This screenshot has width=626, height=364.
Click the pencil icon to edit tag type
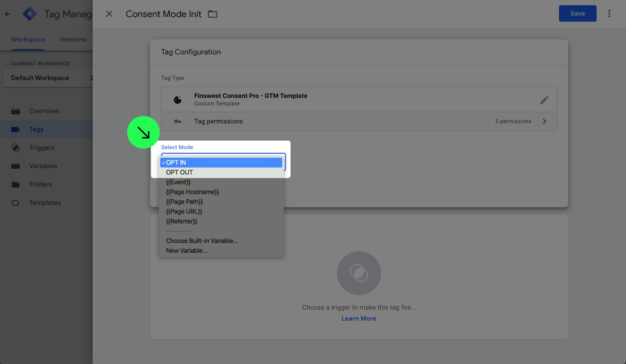544,100
